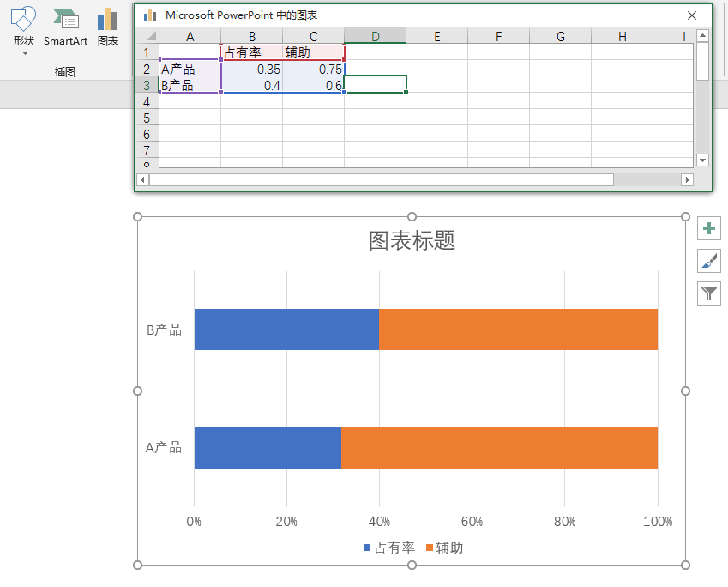
Task: Expand the Shapes dropdown arrow
Action: tap(25, 53)
